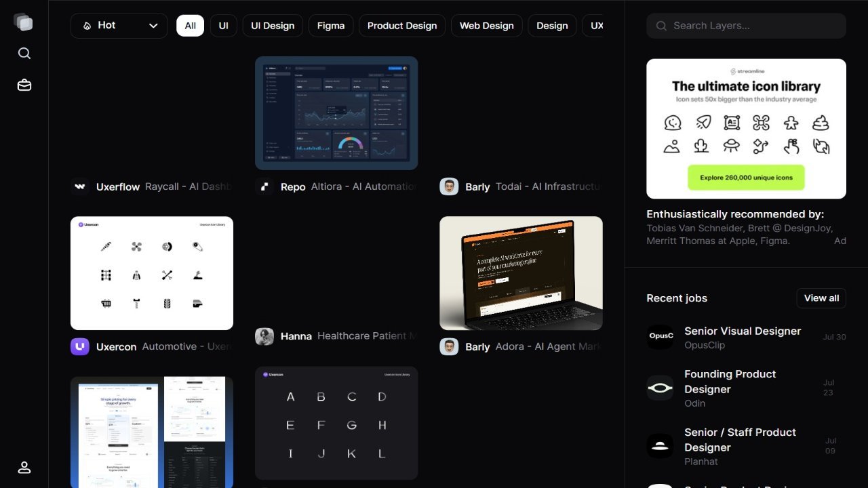
Task: Open the Repo author name link
Action: 293,187
